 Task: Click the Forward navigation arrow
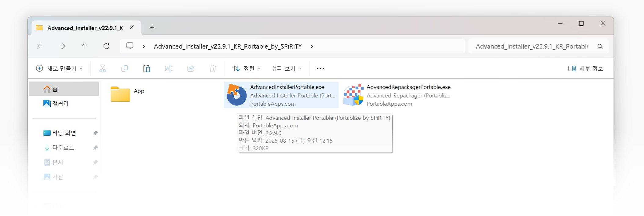click(x=62, y=46)
